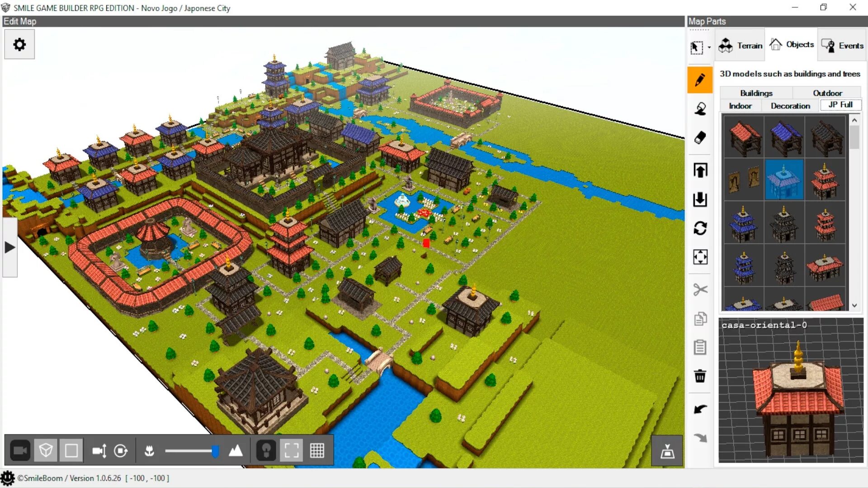Expand the left side panel arrow
Screen dimensions: 868x488
coord(10,247)
